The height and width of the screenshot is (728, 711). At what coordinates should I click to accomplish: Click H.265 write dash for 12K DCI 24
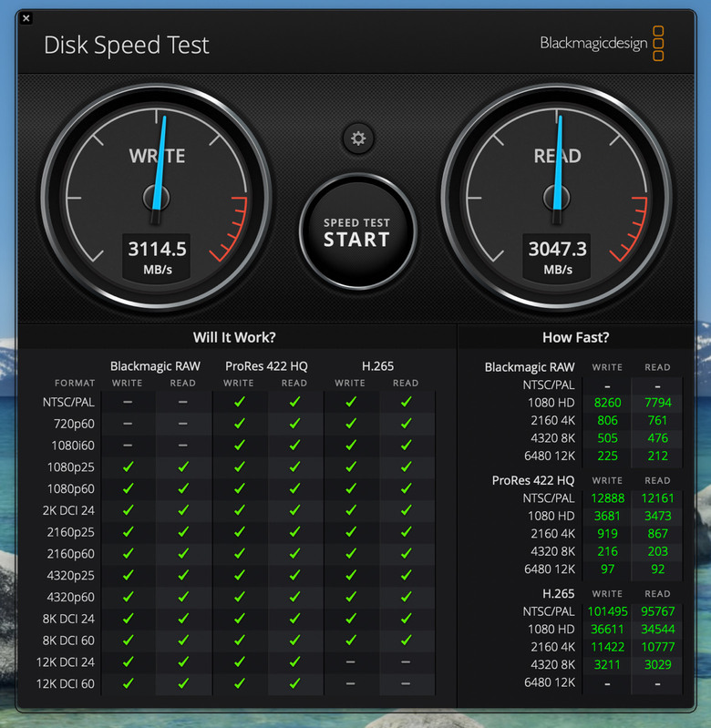click(351, 662)
